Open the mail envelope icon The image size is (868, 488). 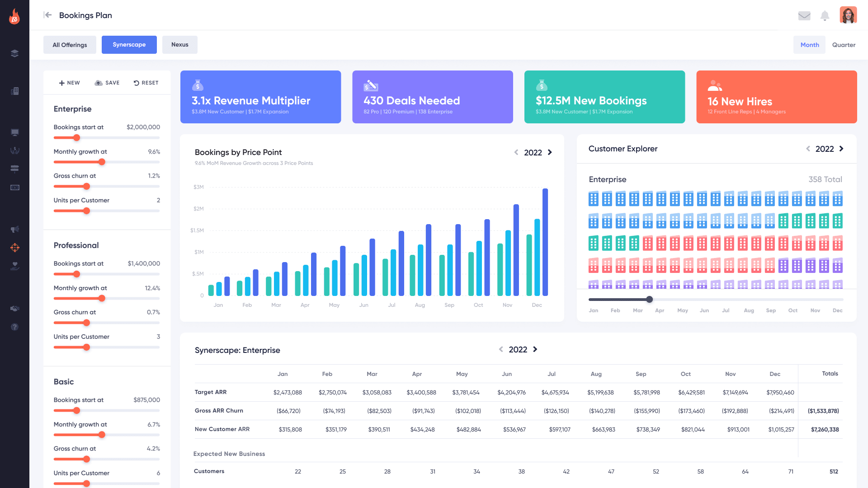coord(804,16)
